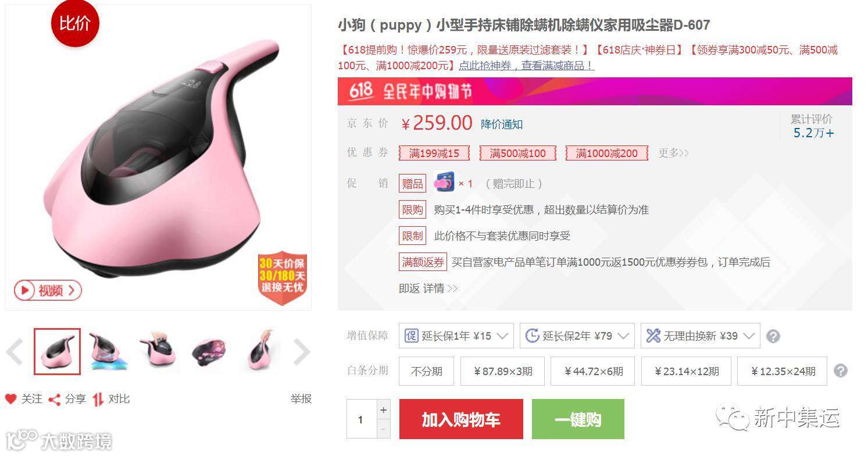Expand 无理由换新 ¥39 dropdown
Image resolution: width=868 pixels, height=456 pixels.
click(x=701, y=336)
